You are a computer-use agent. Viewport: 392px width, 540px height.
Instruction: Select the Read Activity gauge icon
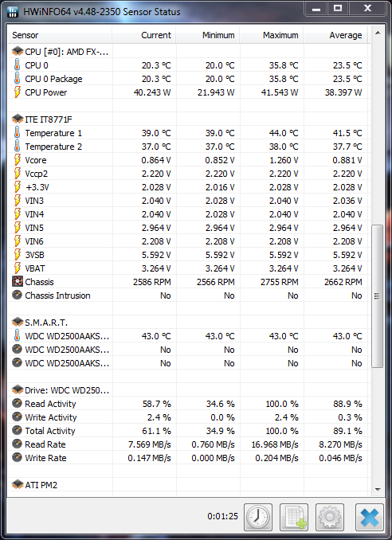[x=17, y=403]
